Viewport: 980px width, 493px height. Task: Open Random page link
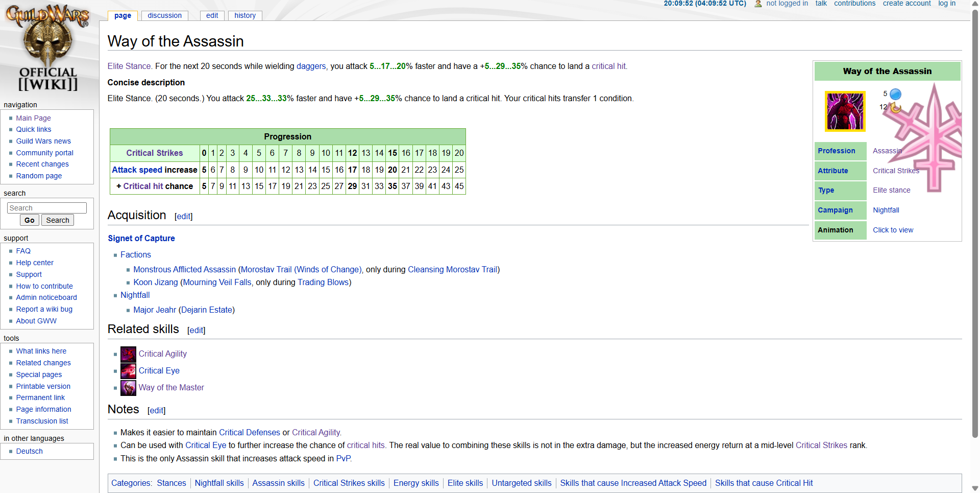[x=39, y=176]
